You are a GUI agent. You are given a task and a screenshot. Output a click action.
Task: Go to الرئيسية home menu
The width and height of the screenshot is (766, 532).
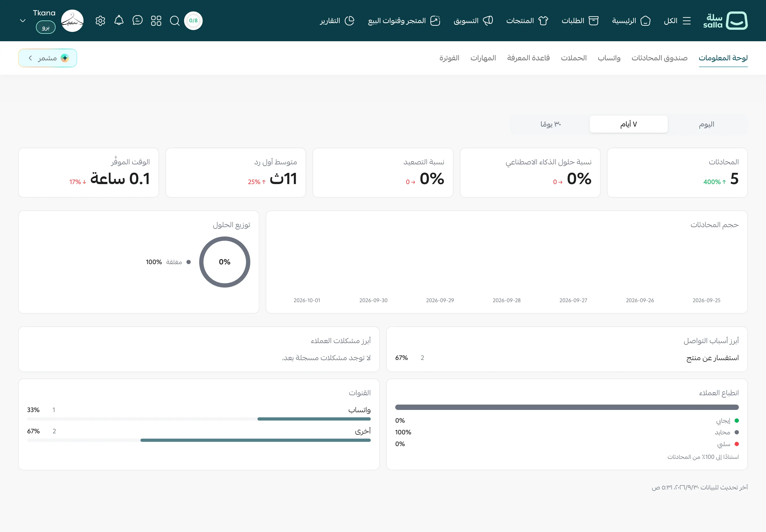[631, 21]
